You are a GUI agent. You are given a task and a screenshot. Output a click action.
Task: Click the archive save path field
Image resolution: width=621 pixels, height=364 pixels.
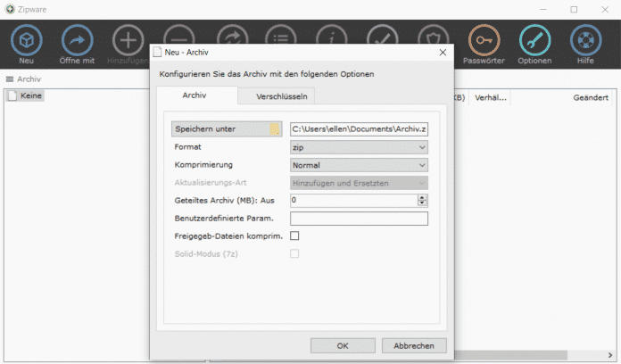tap(359, 129)
